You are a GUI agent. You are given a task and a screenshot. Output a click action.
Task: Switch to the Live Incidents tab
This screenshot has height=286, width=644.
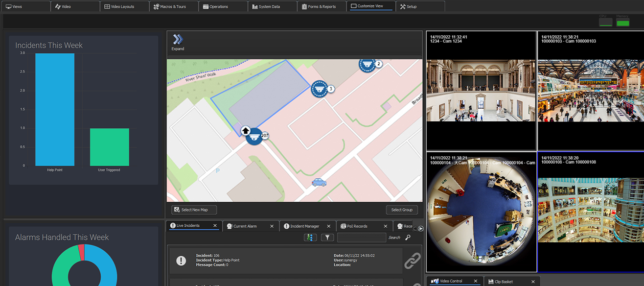193,226
